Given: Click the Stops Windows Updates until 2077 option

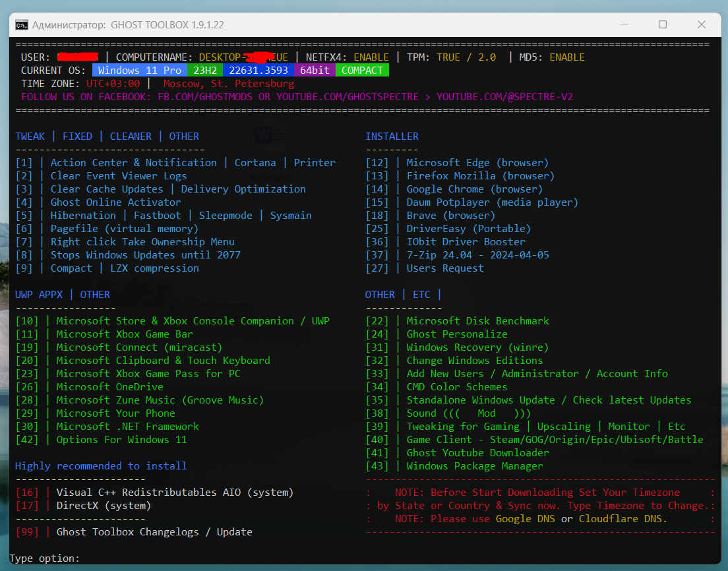Looking at the screenshot, I should coord(145,255).
